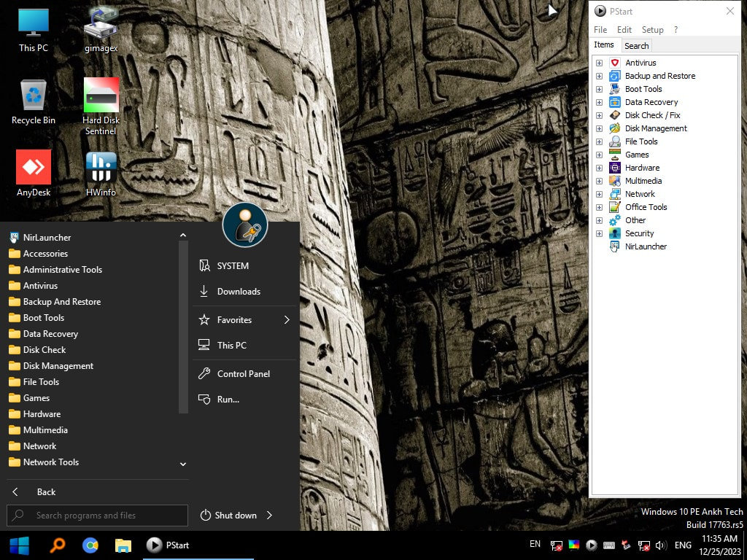This screenshot has width=747, height=560.
Task: Click the orange magnifier search taskbar icon
Action: (57, 545)
